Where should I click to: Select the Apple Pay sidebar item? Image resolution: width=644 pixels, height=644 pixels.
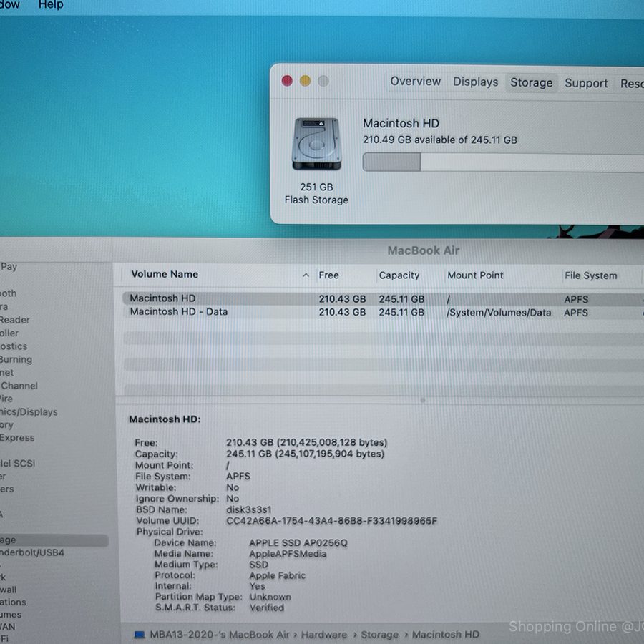pyautogui.click(x=9, y=267)
